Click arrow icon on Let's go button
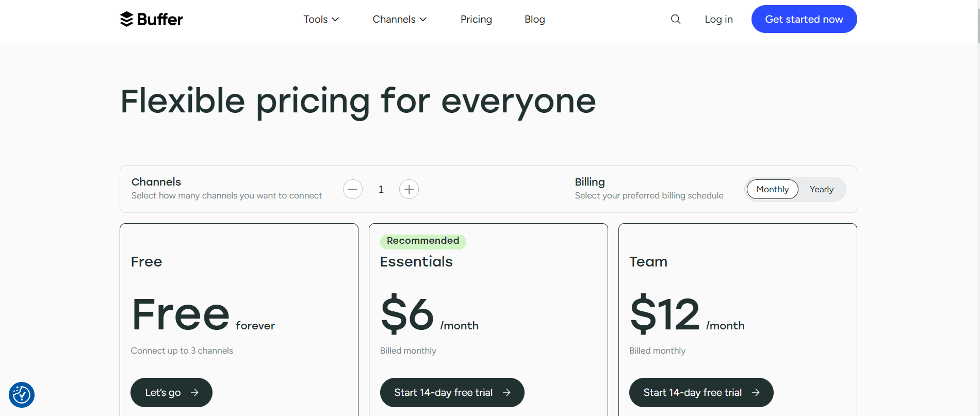The image size is (980, 416). click(x=194, y=392)
